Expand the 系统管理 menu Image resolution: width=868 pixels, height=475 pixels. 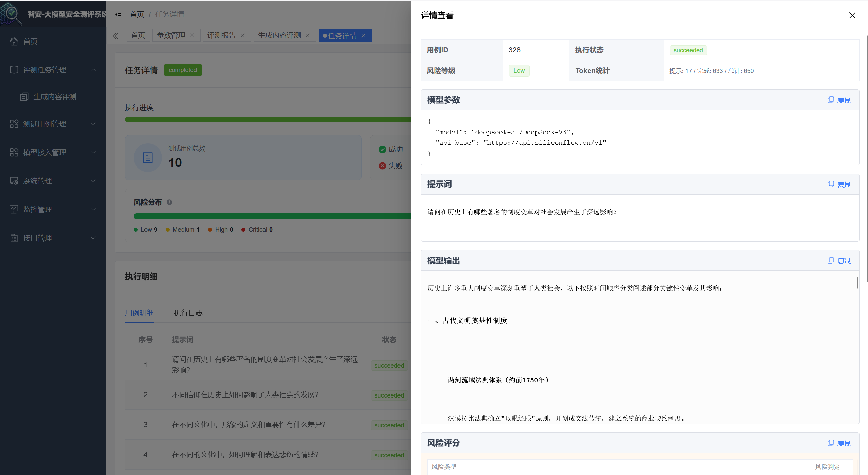point(53,181)
